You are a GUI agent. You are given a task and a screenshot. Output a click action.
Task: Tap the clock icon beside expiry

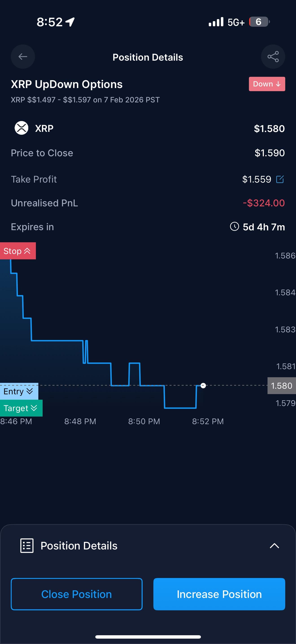pos(234,227)
